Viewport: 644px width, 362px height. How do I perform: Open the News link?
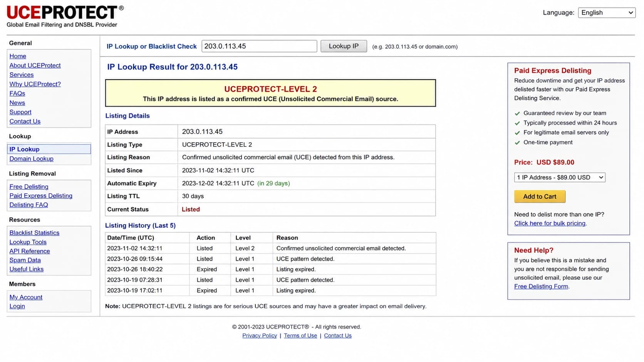pyautogui.click(x=17, y=103)
